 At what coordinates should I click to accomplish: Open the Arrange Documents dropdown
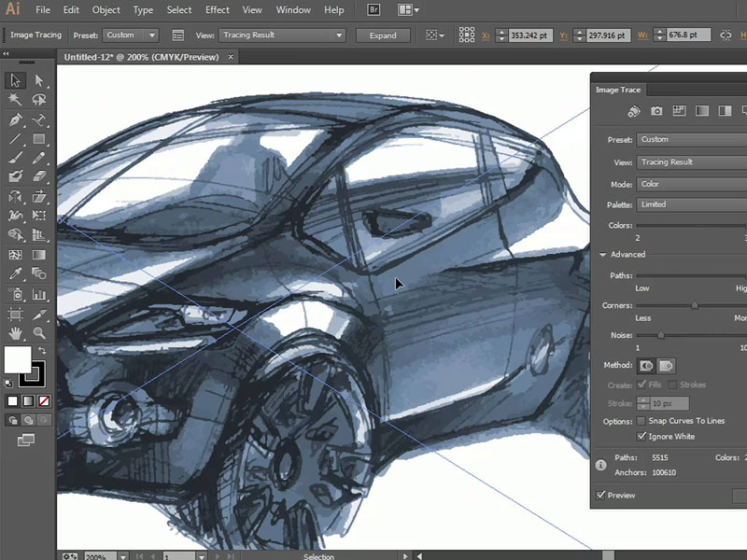click(408, 9)
